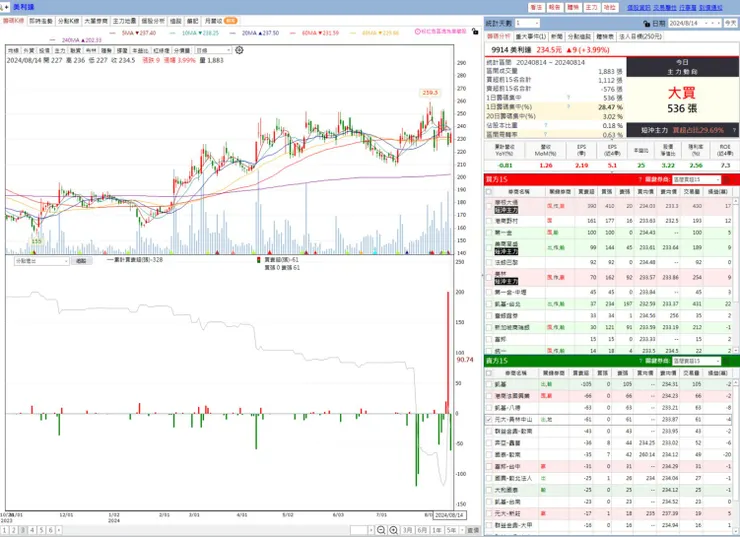Open 關鍵券商 dropdown in 賣方15 header
The width and height of the screenshot is (740, 537).
pyautogui.click(x=697, y=361)
